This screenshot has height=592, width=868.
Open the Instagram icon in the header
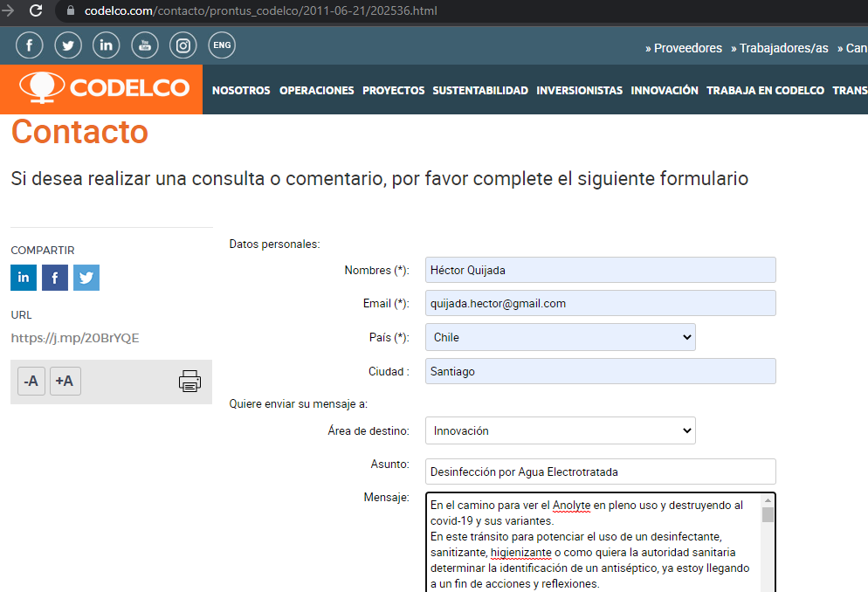click(183, 45)
